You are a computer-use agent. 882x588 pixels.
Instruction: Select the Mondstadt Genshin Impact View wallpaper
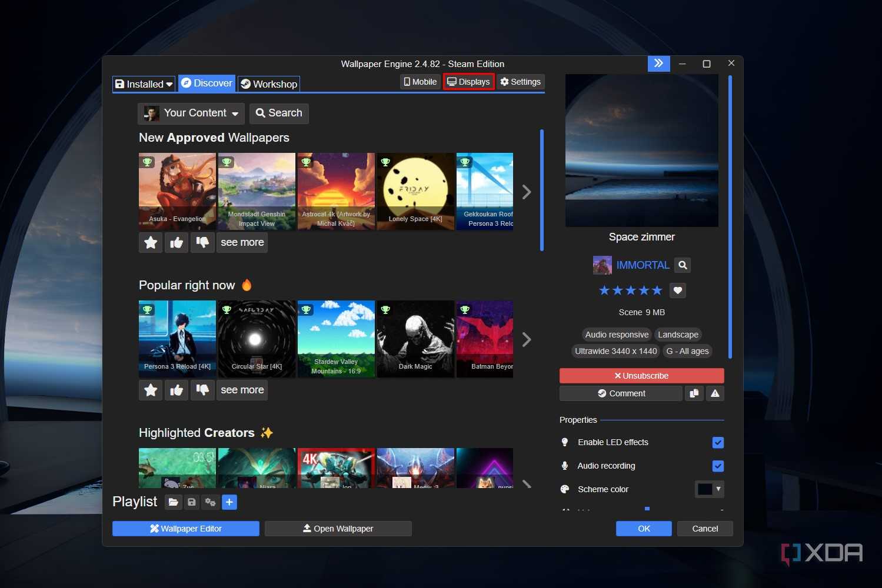[257, 191]
